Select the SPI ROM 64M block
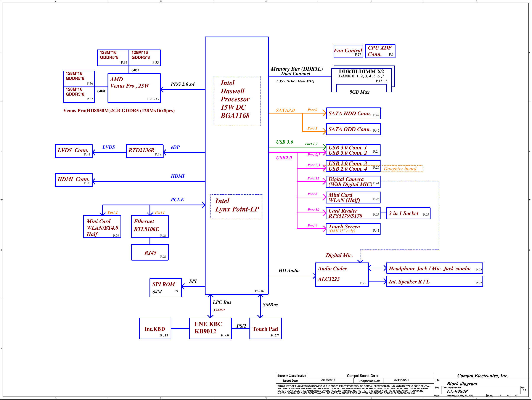 (166, 288)
